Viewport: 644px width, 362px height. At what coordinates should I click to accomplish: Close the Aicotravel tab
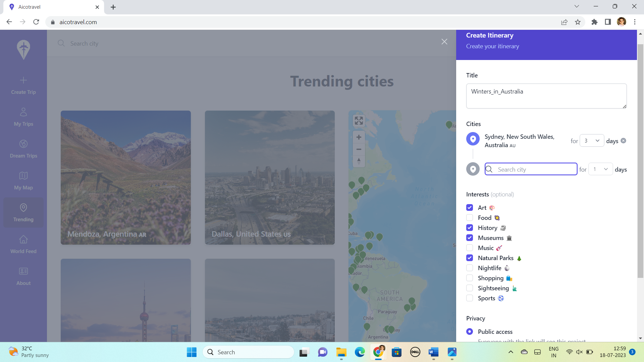[97, 7]
